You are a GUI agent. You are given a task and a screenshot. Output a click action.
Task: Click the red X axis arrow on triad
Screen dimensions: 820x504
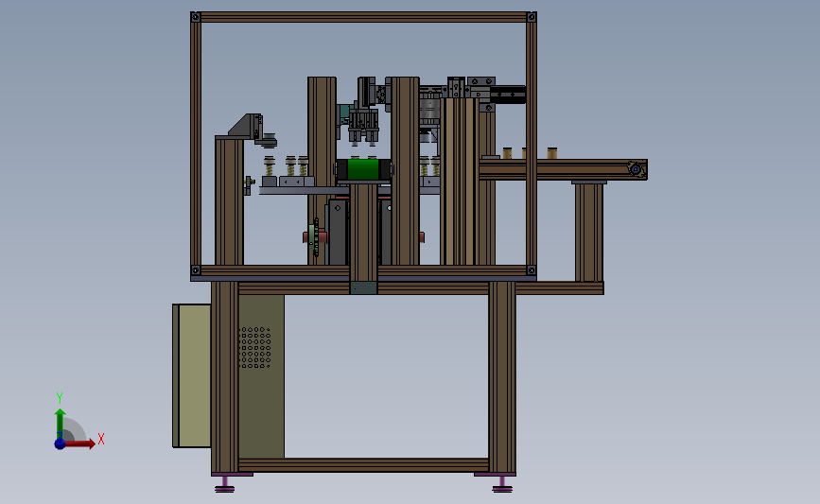click(79, 443)
